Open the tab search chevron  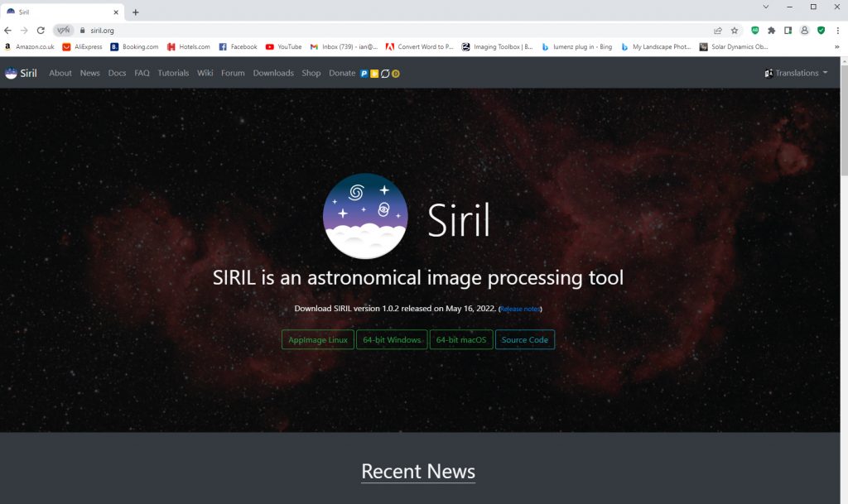766,7
